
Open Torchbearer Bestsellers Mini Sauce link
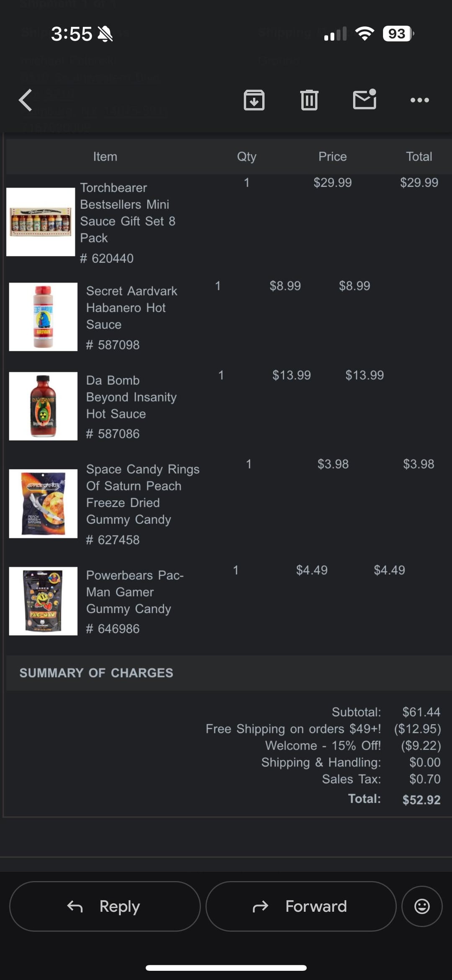pyautogui.click(x=127, y=213)
